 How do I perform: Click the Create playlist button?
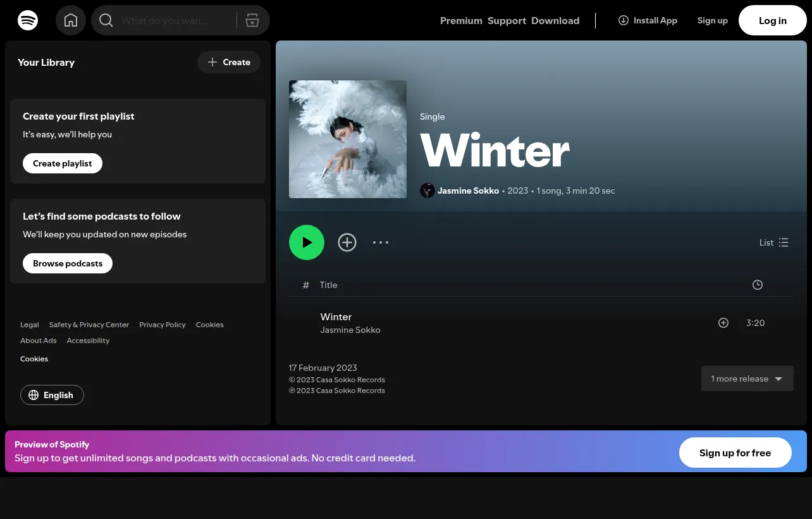click(63, 163)
